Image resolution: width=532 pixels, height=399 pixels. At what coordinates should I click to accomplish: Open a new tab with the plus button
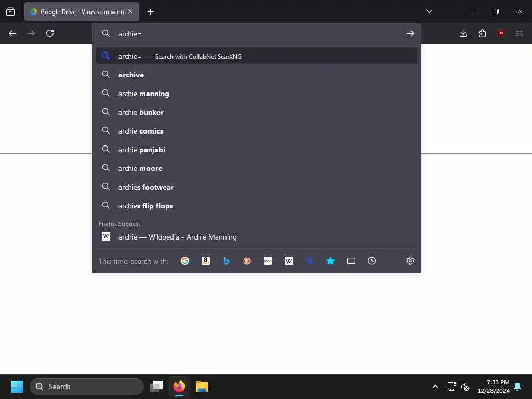(150, 12)
